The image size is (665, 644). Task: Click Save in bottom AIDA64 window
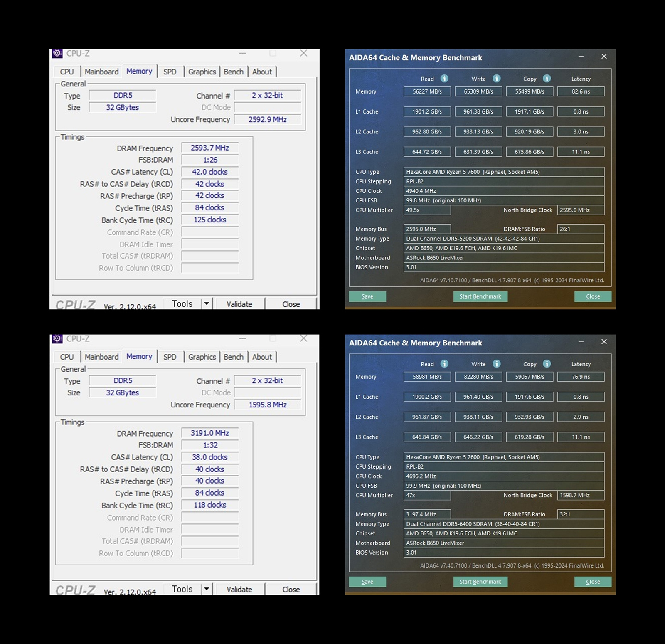click(367, 582)
